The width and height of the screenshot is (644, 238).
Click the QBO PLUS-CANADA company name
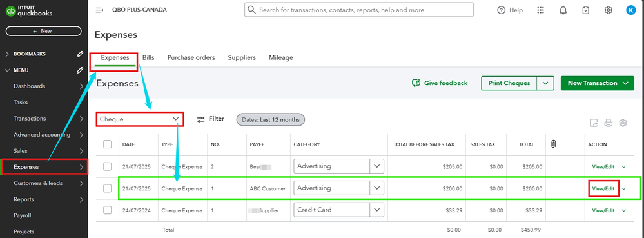[139, 10]
